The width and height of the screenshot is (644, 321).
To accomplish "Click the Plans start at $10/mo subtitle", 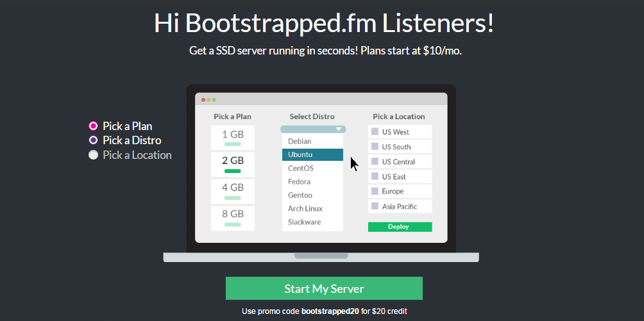I will click(412, 51).
